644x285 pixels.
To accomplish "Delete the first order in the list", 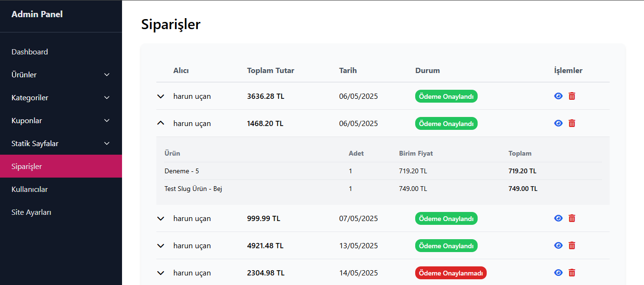I will (572, 96).
